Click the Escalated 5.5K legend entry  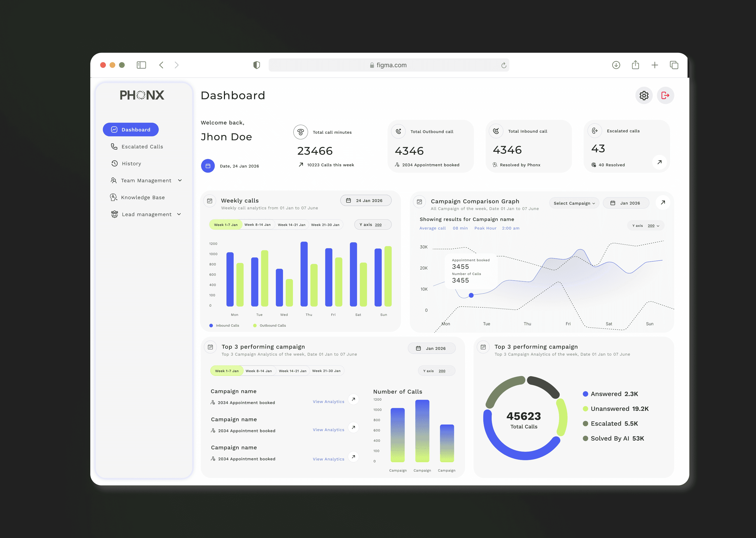610,423
